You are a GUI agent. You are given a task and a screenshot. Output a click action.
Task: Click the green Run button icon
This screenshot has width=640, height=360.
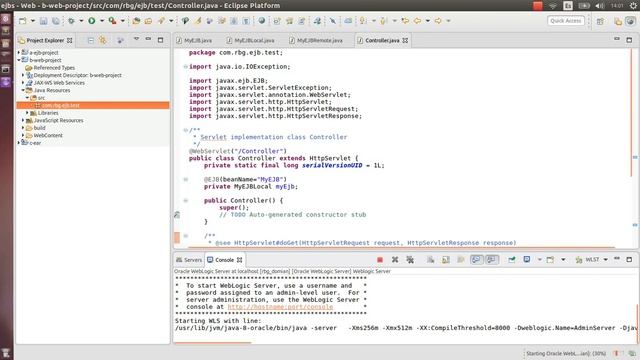pyautogui.click(x=92, y=21)
